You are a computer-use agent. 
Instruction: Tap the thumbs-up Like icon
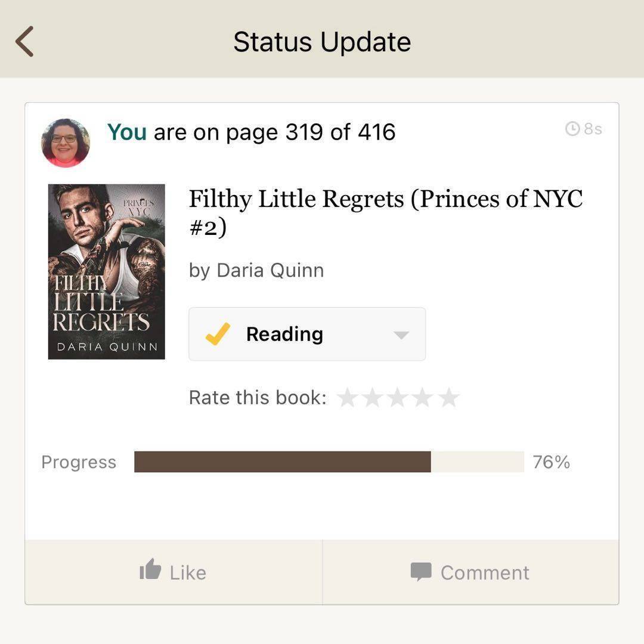(150, 571)
